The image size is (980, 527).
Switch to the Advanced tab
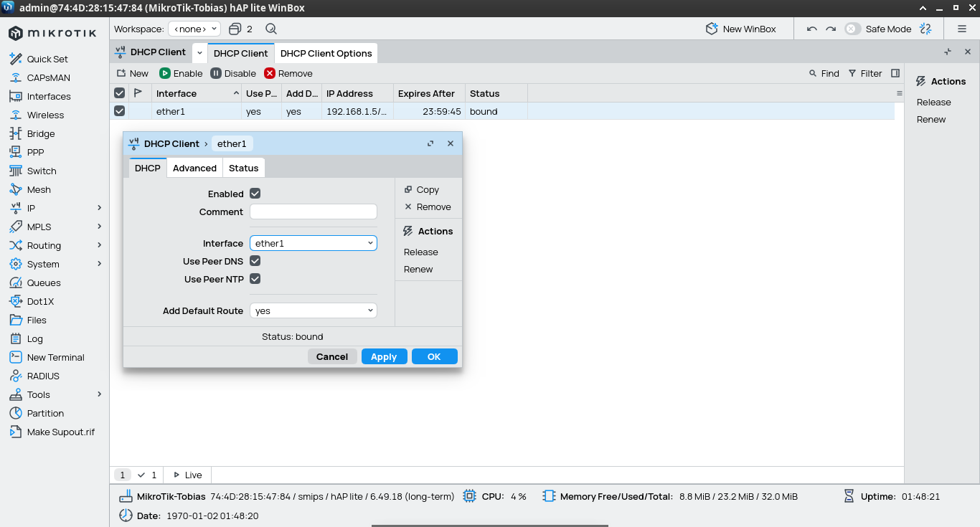click(x=194, y=168)
